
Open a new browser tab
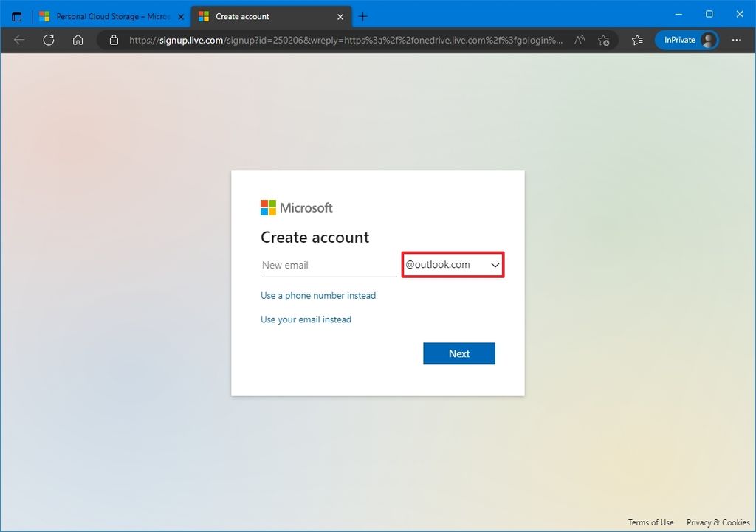coord(360,15)
